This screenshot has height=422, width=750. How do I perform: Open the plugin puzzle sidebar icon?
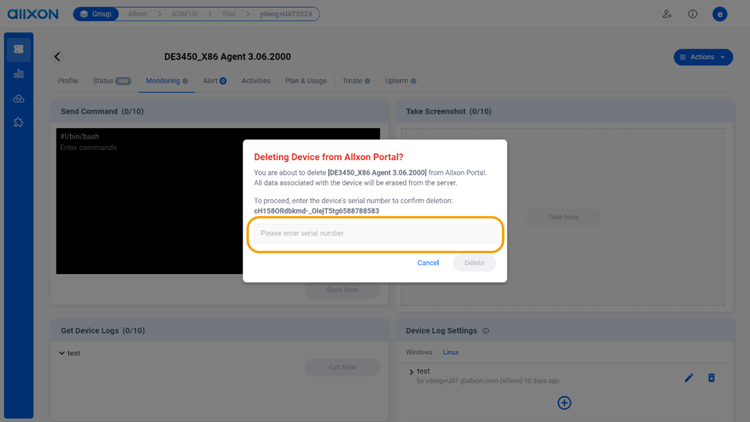click(19, 122)
